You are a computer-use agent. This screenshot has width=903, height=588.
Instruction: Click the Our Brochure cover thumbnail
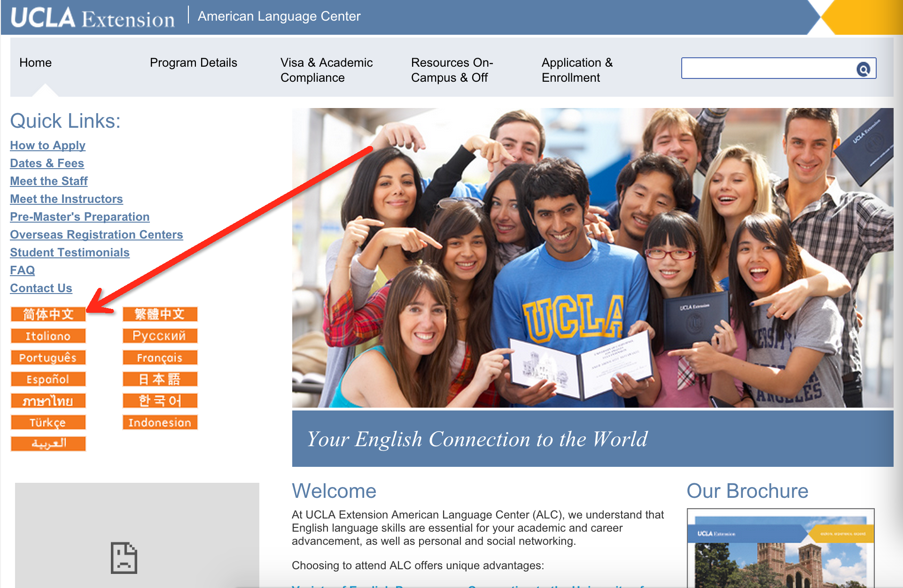(x=780, y=548)
